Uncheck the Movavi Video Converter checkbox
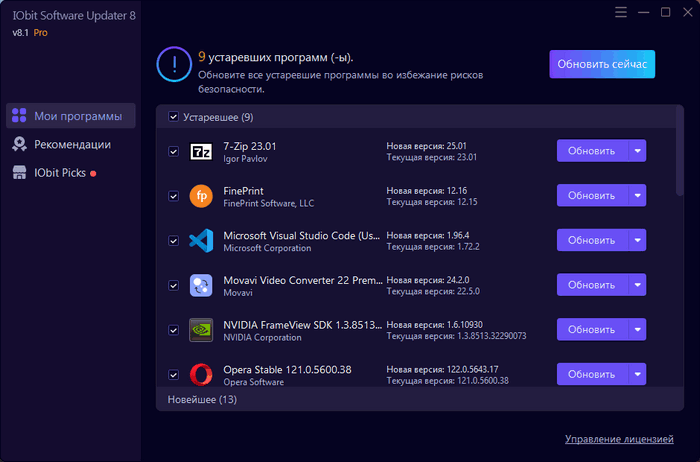Viewport: 700px width, 462px height. click(173, 285)
